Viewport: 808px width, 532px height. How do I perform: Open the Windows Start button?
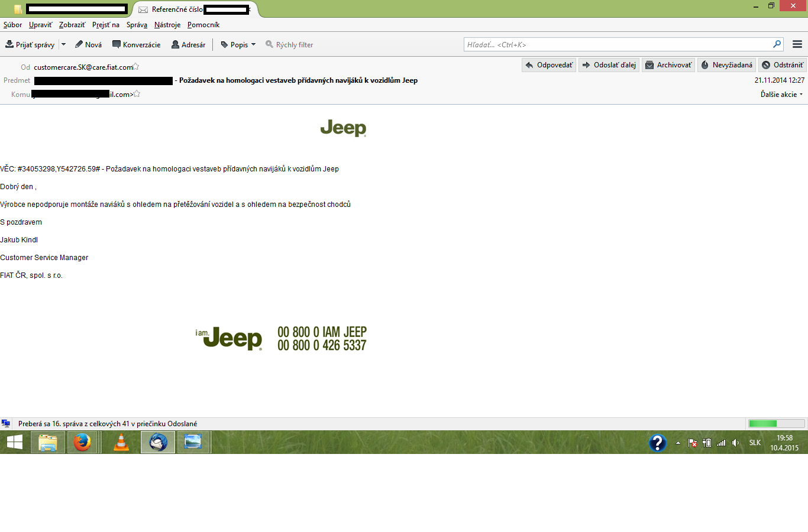(15, 442)
